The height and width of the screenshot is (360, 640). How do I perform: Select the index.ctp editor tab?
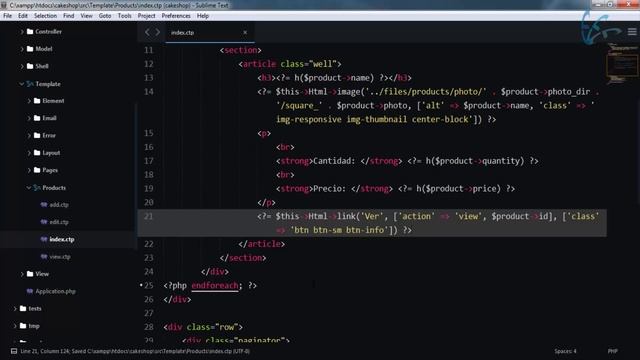click(210, 32)
